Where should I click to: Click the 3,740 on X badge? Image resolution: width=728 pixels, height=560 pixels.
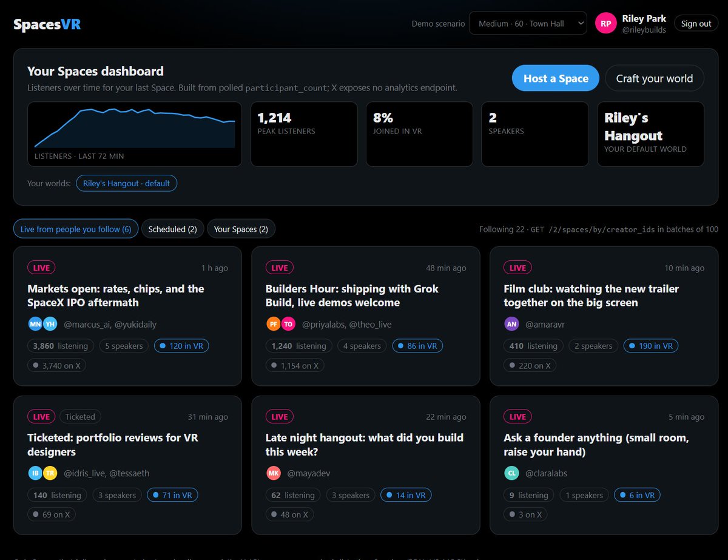(x=58, y=365)
